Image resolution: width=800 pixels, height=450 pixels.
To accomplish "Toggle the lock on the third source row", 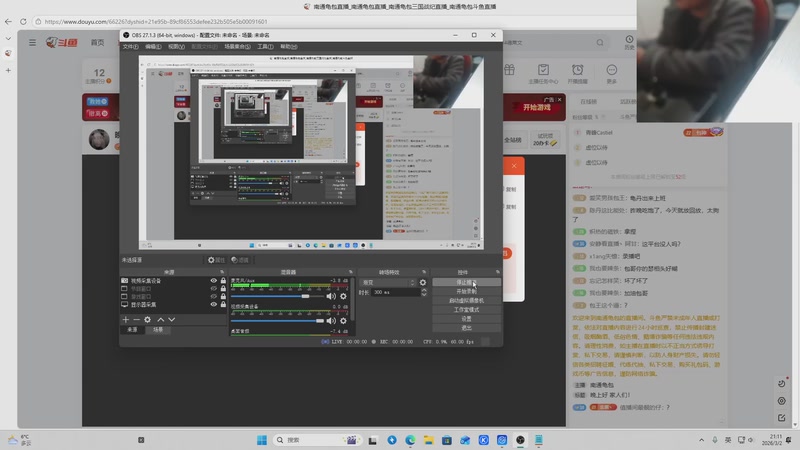I will pos(223,296).
